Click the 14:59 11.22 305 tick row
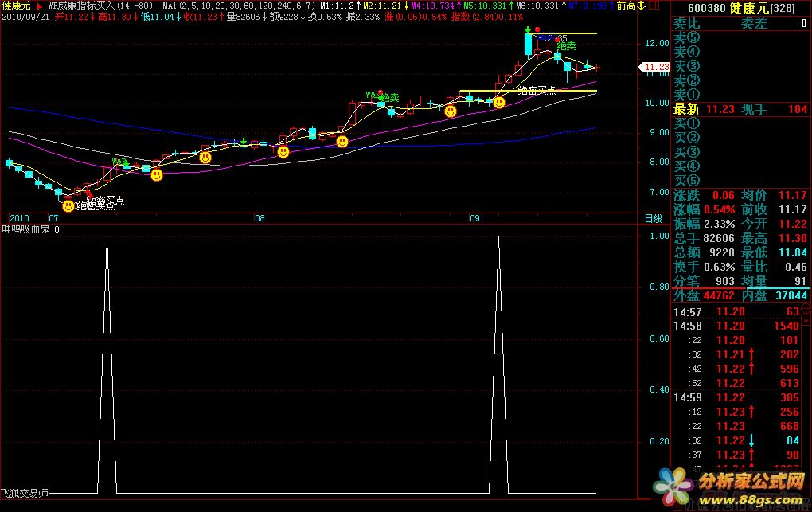 tap(736, 397)
